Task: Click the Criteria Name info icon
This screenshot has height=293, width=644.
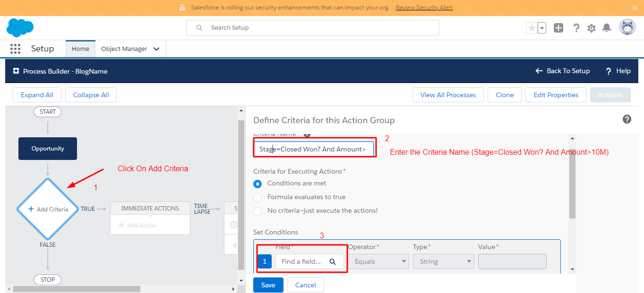Action: pos(307,134)
